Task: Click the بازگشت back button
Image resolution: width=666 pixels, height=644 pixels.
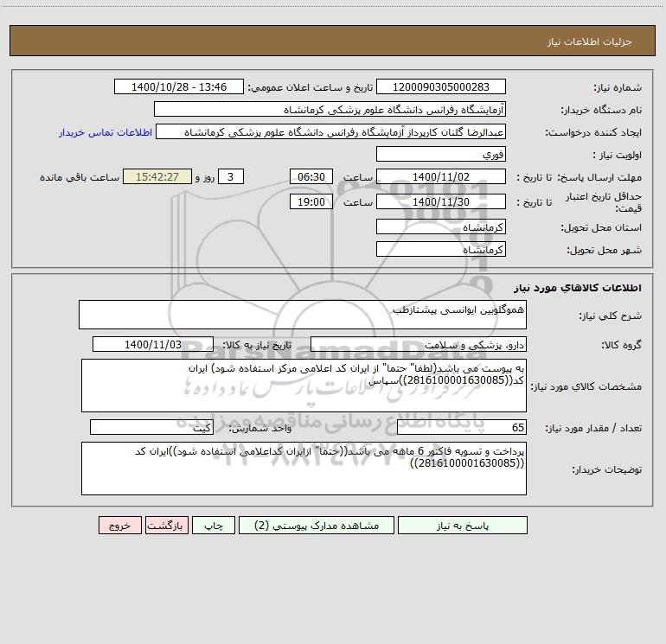Action: [x=166, y=526]
